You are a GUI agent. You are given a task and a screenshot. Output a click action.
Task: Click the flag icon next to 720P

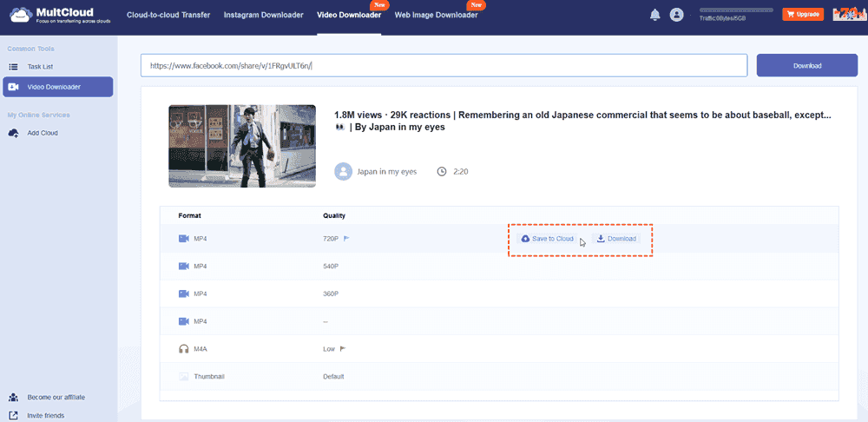point(346,239)
